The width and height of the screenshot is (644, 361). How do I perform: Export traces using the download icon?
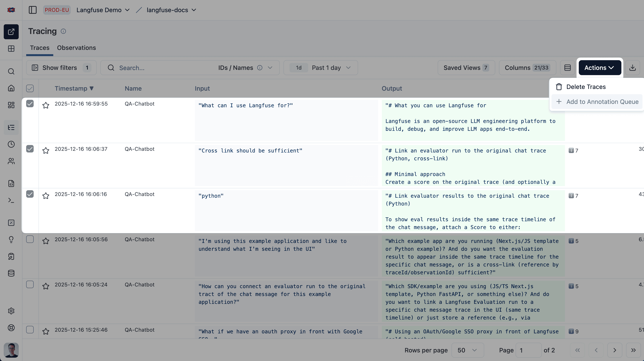coord(633,67)
